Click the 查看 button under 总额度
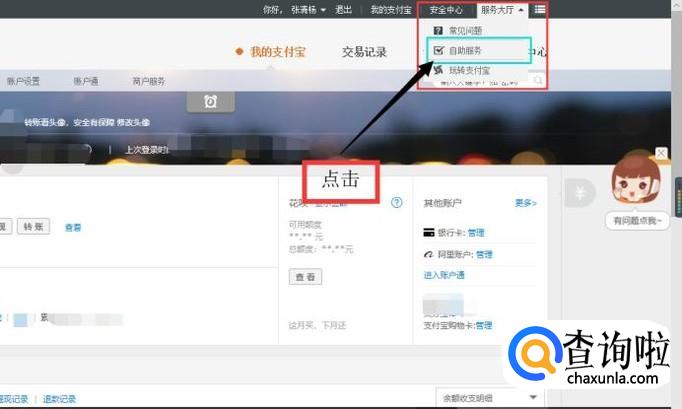 [x=305, y=277]
